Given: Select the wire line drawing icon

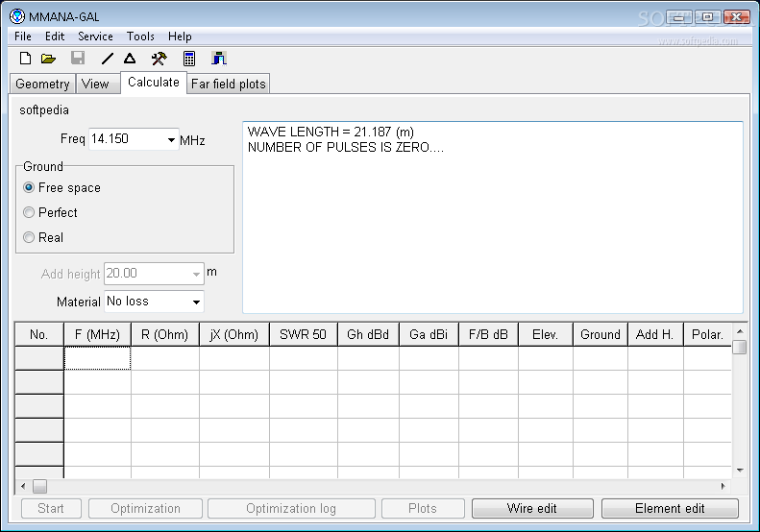Looking at the screenshot, I should [108, 59].
